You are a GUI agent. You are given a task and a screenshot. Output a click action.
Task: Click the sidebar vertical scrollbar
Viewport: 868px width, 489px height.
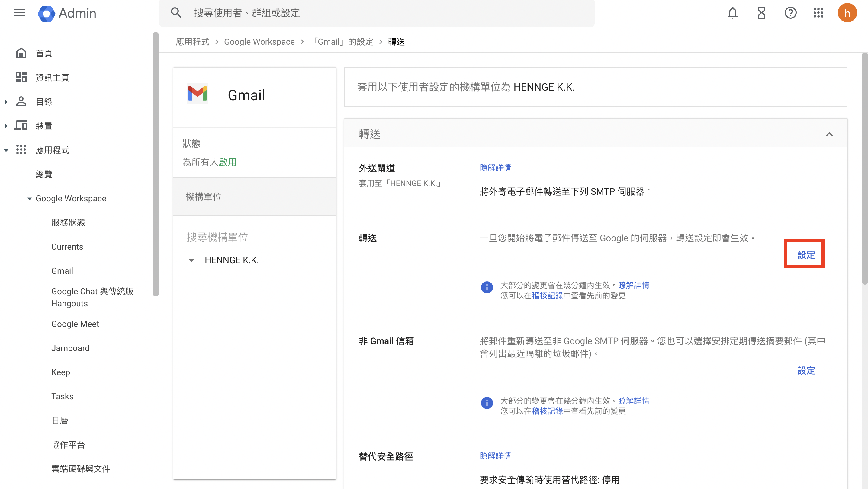click(155, 164)
